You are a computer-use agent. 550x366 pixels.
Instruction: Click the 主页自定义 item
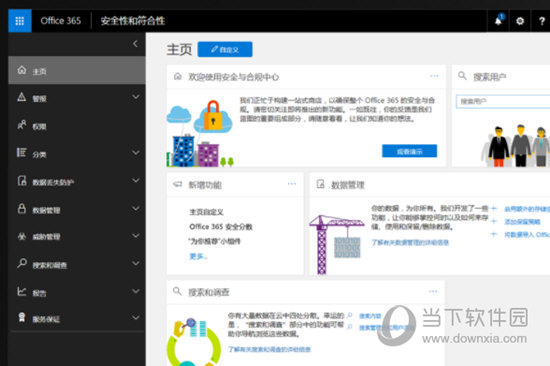tap(206, 212)
